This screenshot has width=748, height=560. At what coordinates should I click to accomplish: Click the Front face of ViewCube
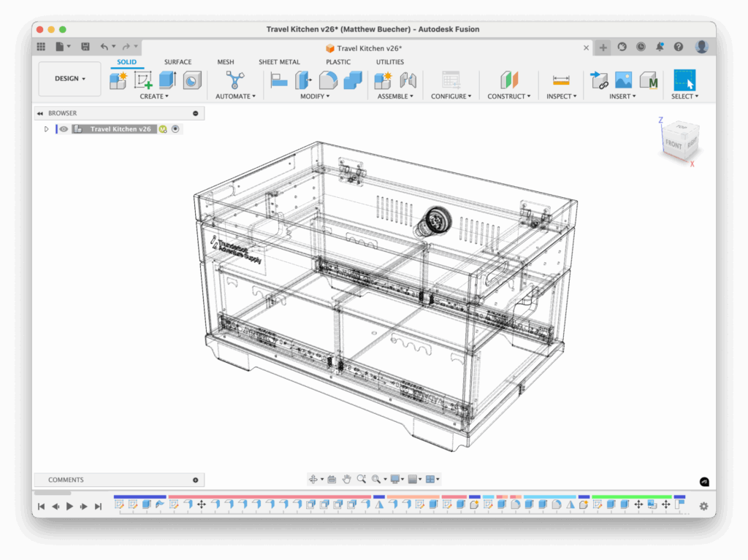click(673, 145)
